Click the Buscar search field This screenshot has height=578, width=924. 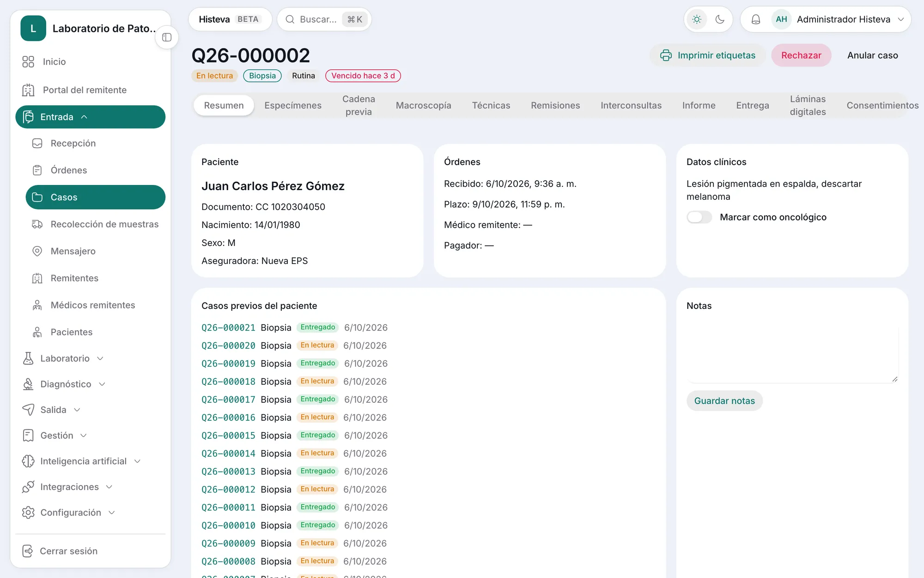(x=324, y=19)
